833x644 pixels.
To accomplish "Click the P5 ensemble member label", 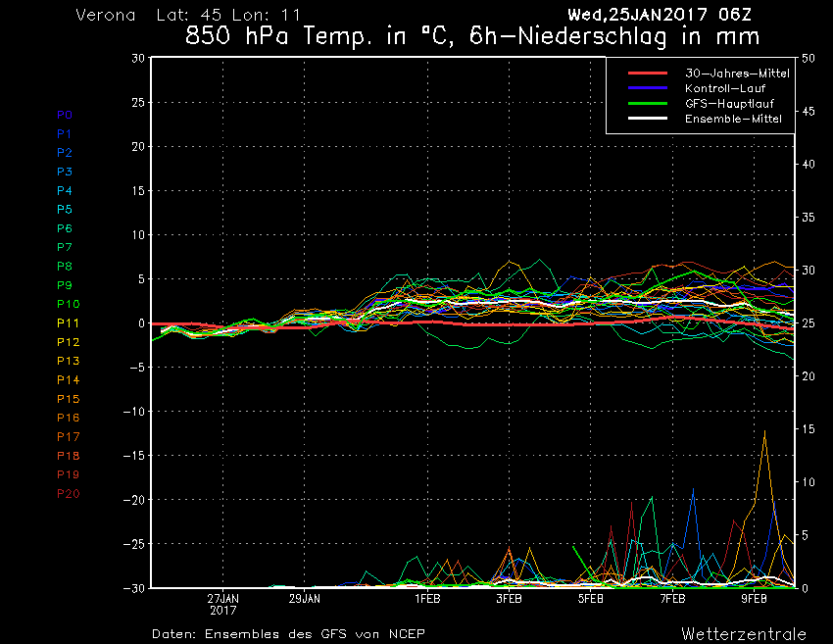I will (65, 210).
